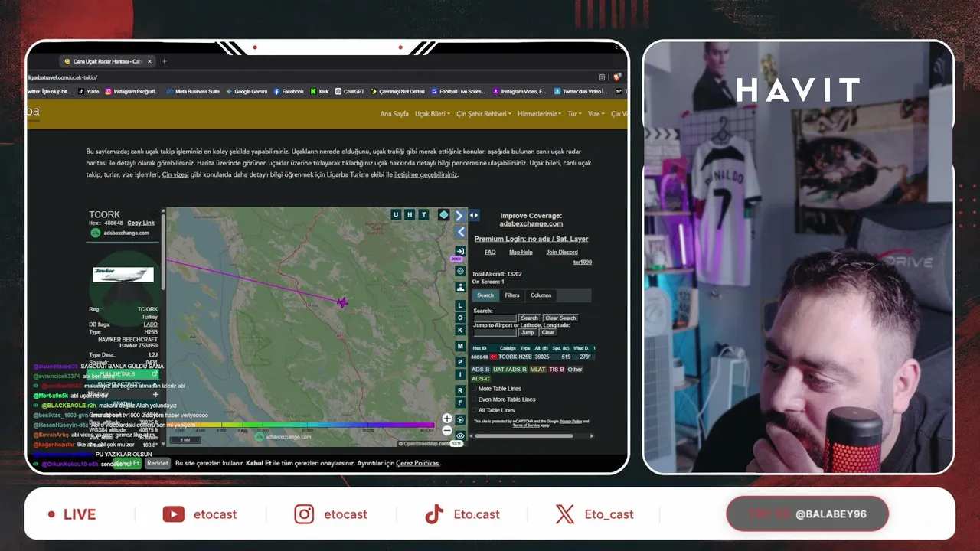Toggle the P map button
This screenshot has width=980, height=551.
coord(460,362)
